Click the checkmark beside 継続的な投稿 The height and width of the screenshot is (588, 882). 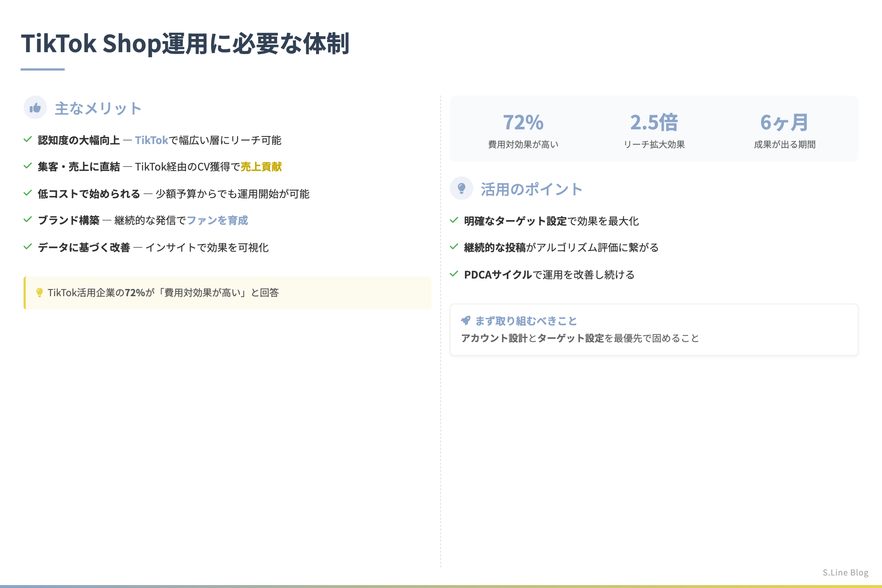tap(454, 247)
